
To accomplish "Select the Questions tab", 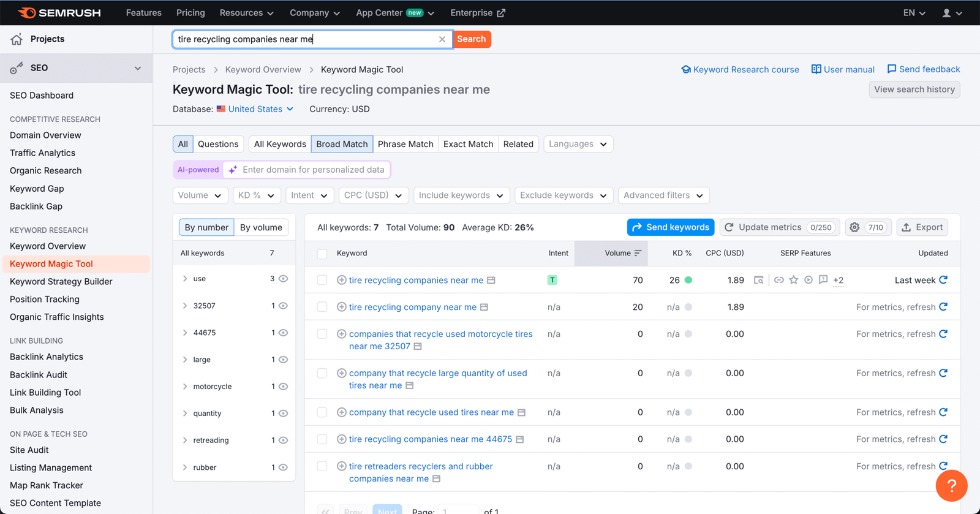I will click(x=218, y=144).
